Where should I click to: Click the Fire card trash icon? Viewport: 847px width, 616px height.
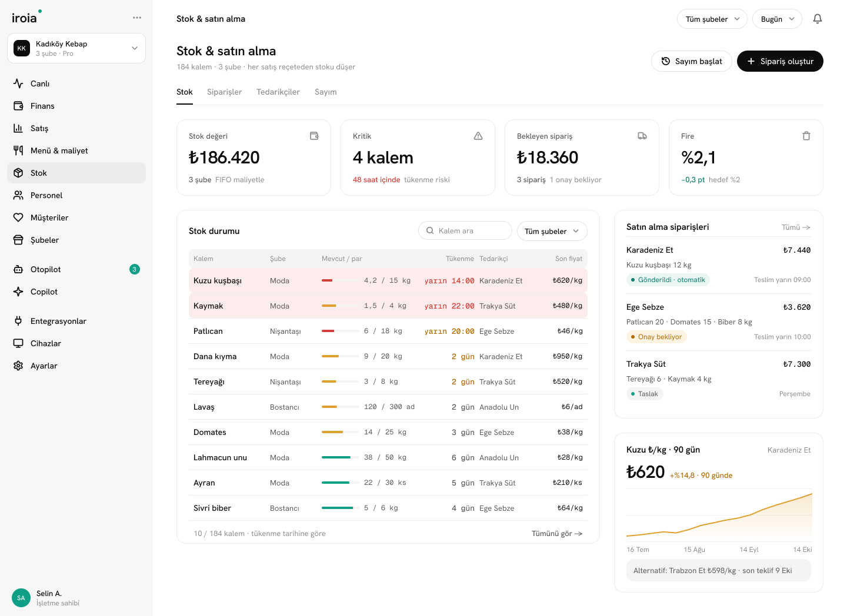[x=806, y=136]
